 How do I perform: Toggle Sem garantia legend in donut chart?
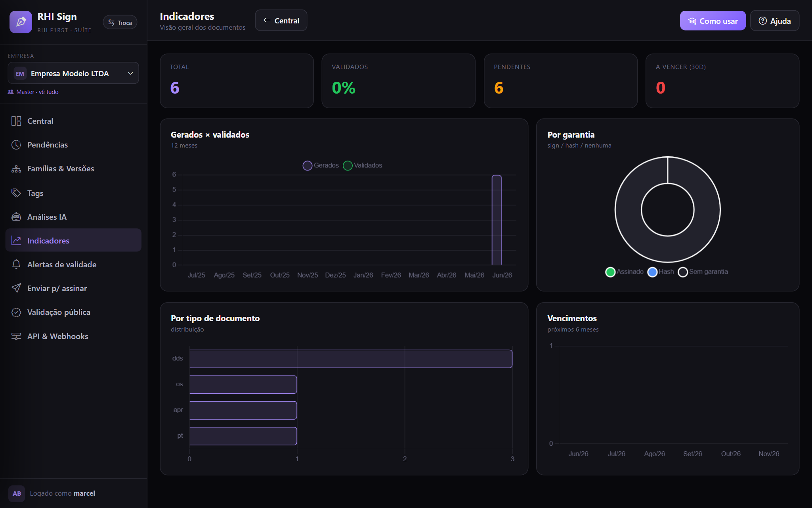pos(703,272)
